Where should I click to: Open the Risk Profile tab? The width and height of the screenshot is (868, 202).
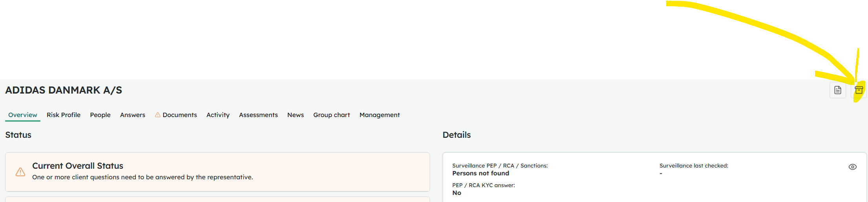[x=64, y=115]
